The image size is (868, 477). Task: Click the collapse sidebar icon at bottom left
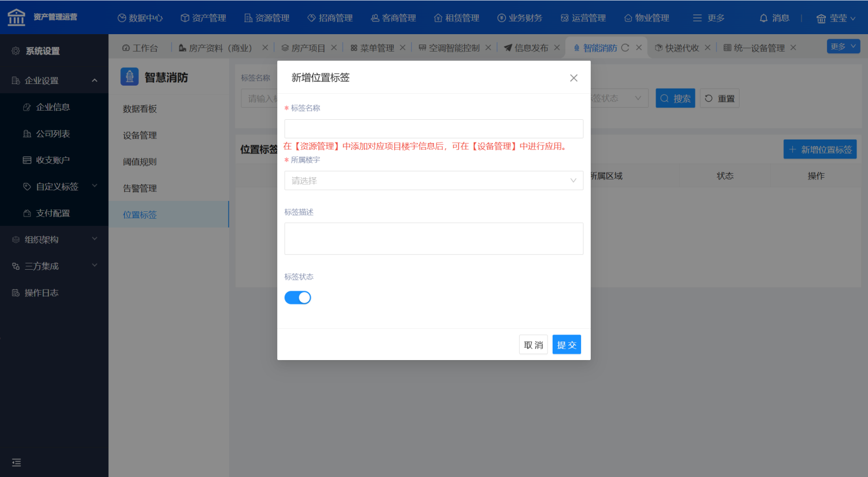click(x=16, y=462)
